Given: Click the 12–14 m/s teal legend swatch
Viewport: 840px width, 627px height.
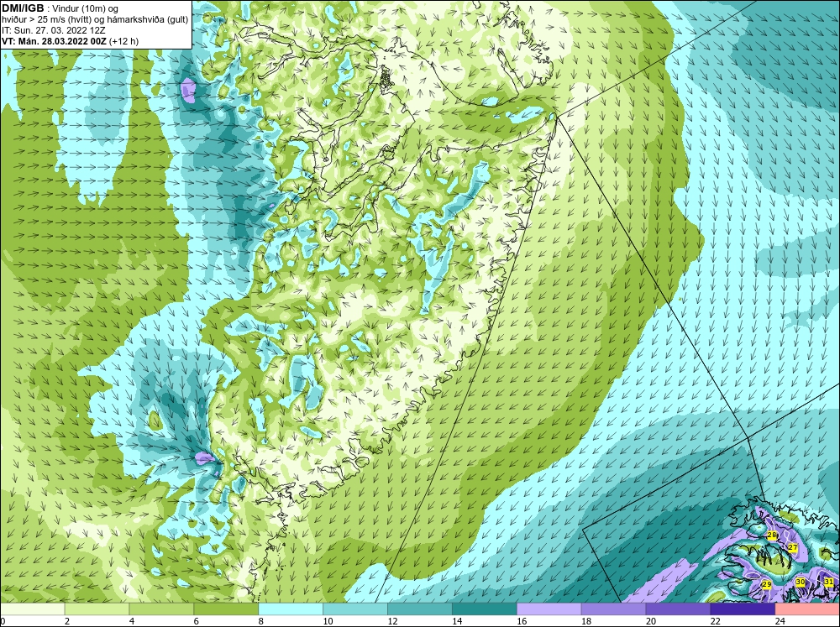Looking at the screenshot, I should pos(420,609).
